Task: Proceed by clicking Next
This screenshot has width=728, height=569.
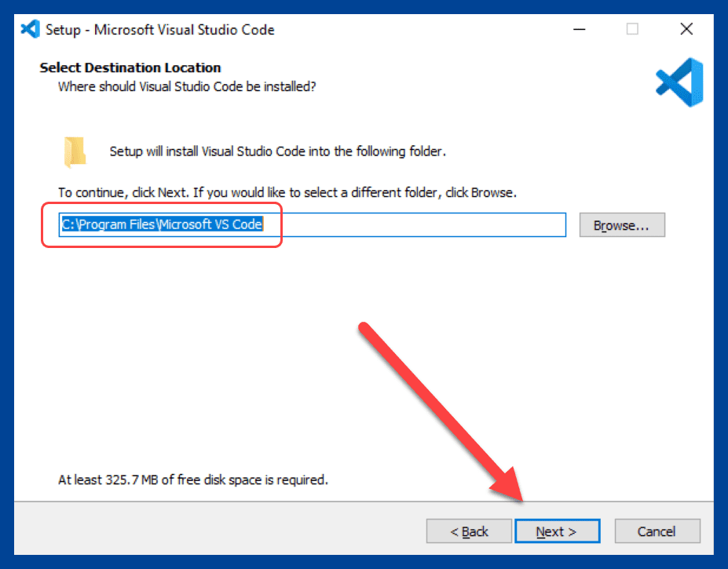Action: pos(557,531)
